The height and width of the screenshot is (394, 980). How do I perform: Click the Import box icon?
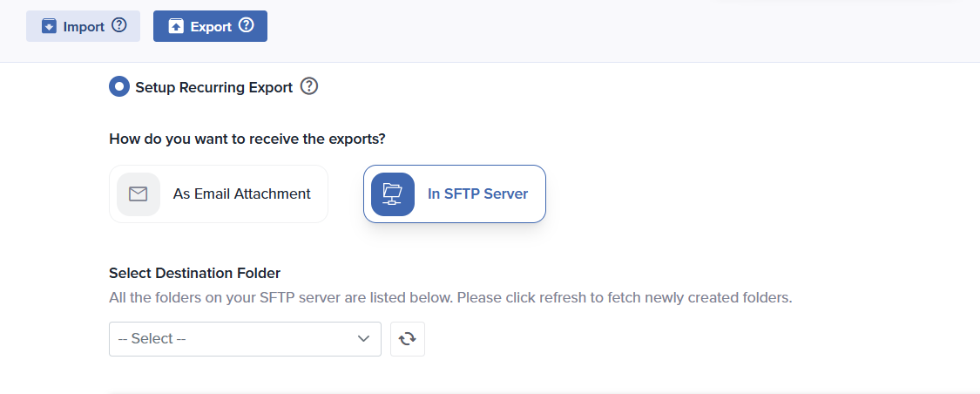pos(49,27)
